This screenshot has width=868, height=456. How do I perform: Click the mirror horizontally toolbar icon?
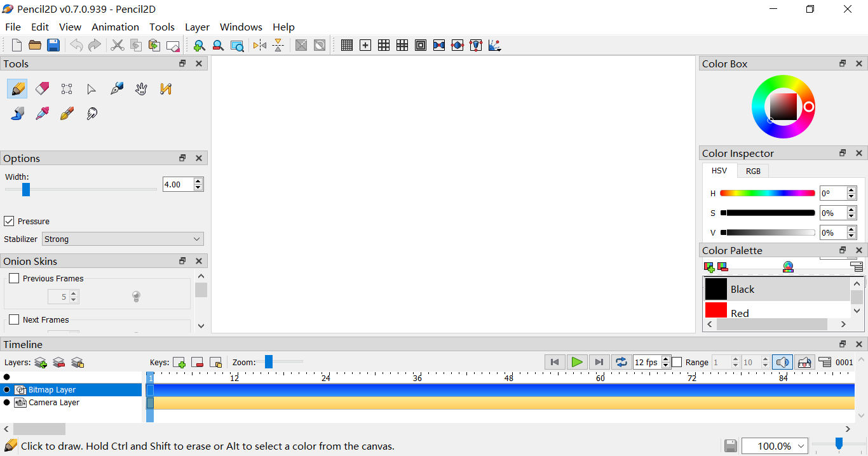259,45
